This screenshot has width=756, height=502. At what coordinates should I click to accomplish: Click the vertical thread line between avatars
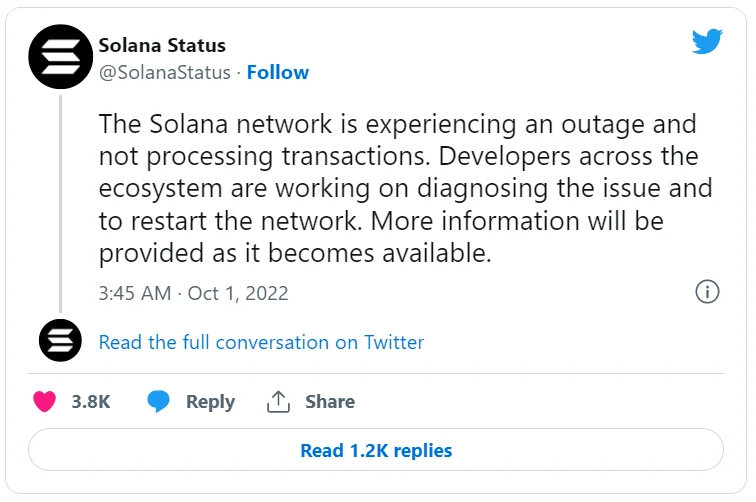pyautogui.click(x=61, y=200)
